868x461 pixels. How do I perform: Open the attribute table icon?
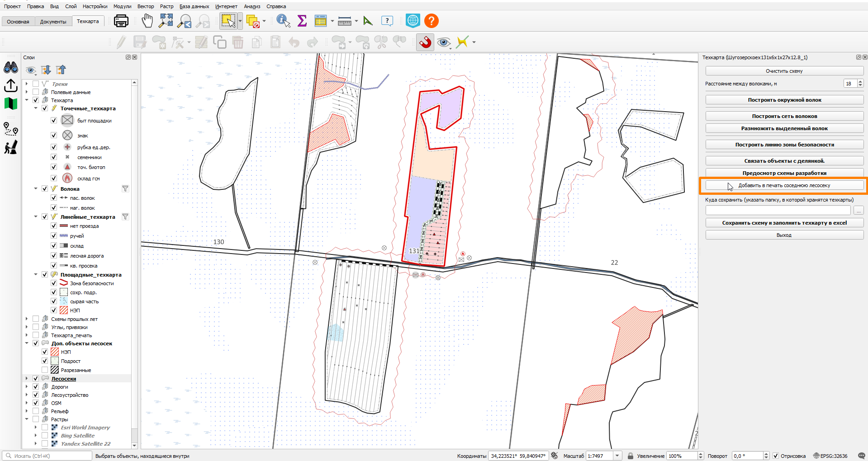[x=321, y=21]
